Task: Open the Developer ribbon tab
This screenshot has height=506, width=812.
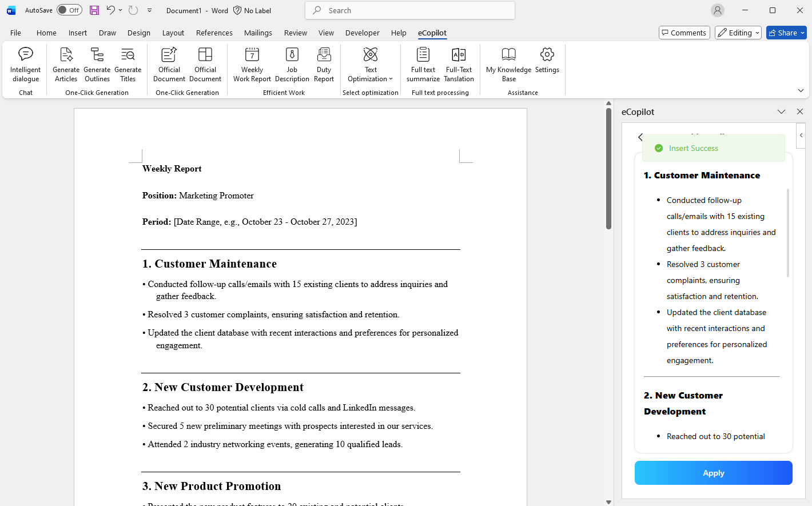Action: [x=362, y=33]
